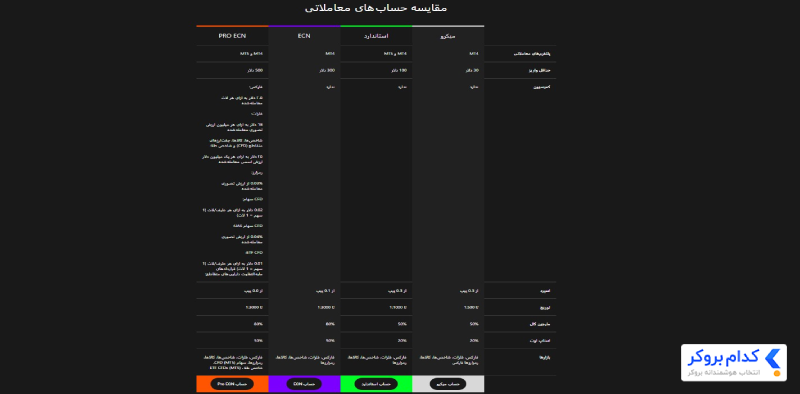Click the 300 دلار minimum deposit cell
Viewport: 800px width, 394px height.
(x=327, y=70)
